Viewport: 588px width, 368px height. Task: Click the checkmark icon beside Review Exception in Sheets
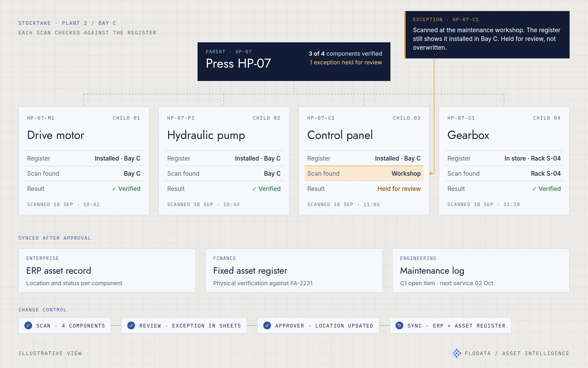coord(131,325)
